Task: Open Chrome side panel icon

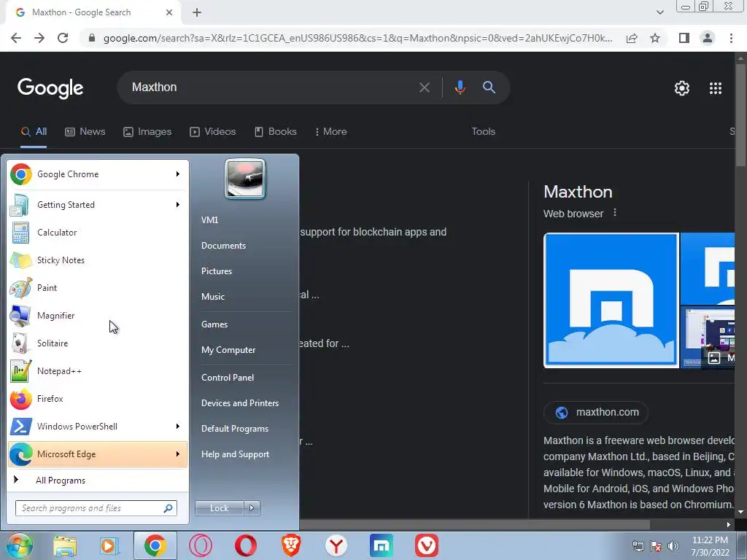Action: pos(684,38)
